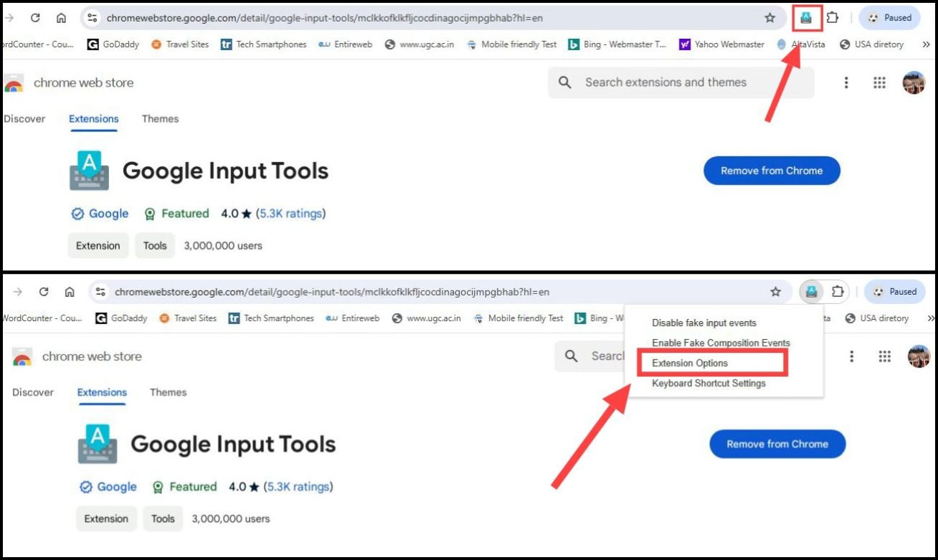The image size is (938, 560).
Task: Open the three-dot store menu in the upper browser
Action: 846,82
